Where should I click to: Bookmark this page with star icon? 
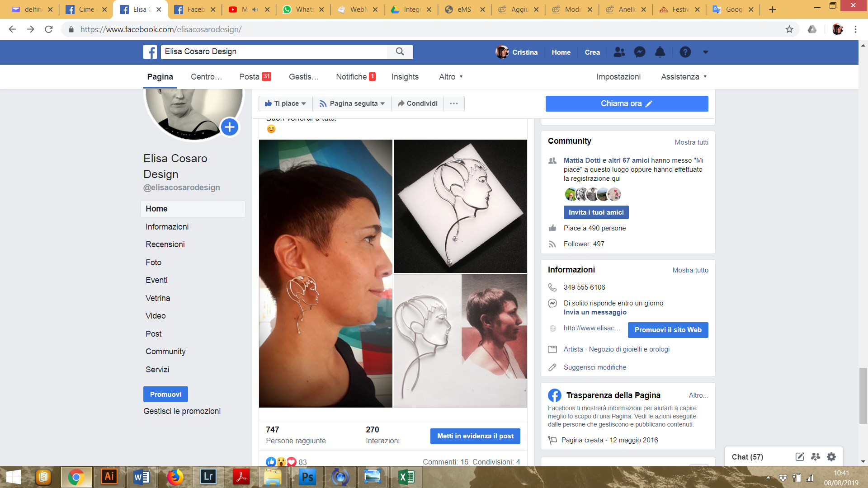(789, 29)
